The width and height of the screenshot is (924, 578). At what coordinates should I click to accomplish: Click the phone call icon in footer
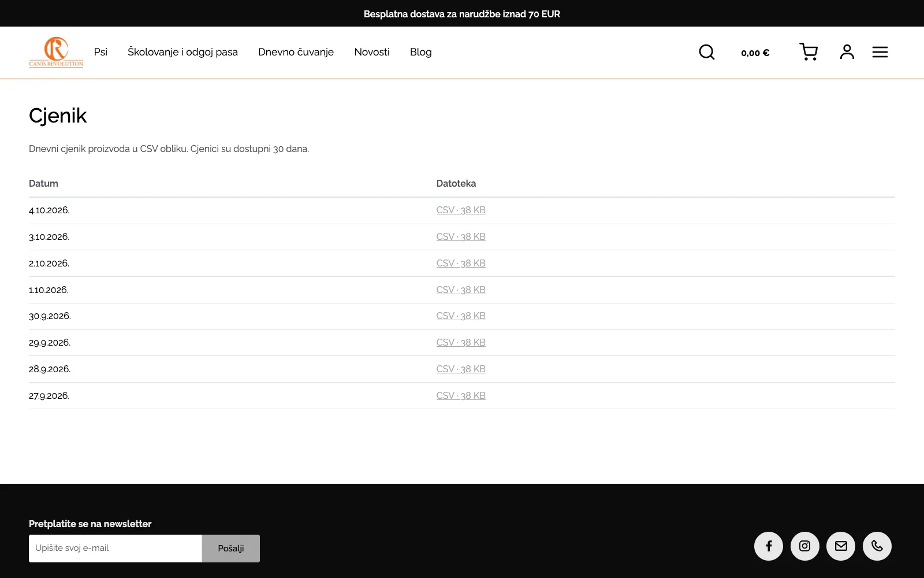point(877,546)
